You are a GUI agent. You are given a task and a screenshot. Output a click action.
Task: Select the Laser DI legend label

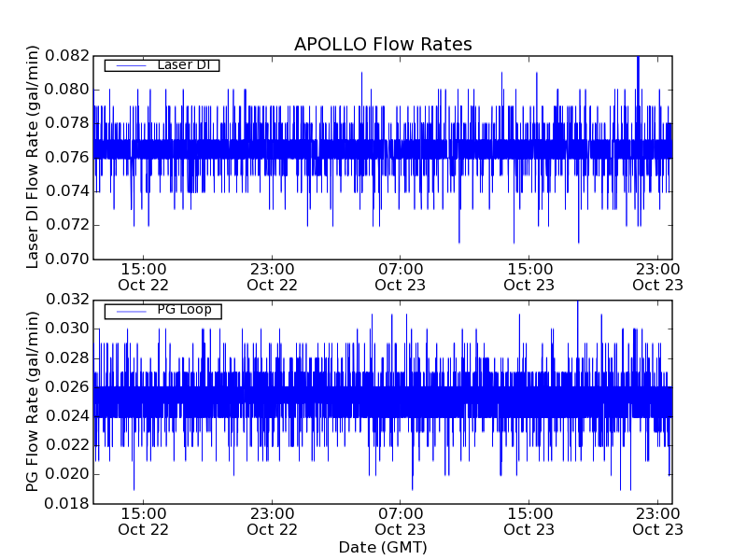182,64
